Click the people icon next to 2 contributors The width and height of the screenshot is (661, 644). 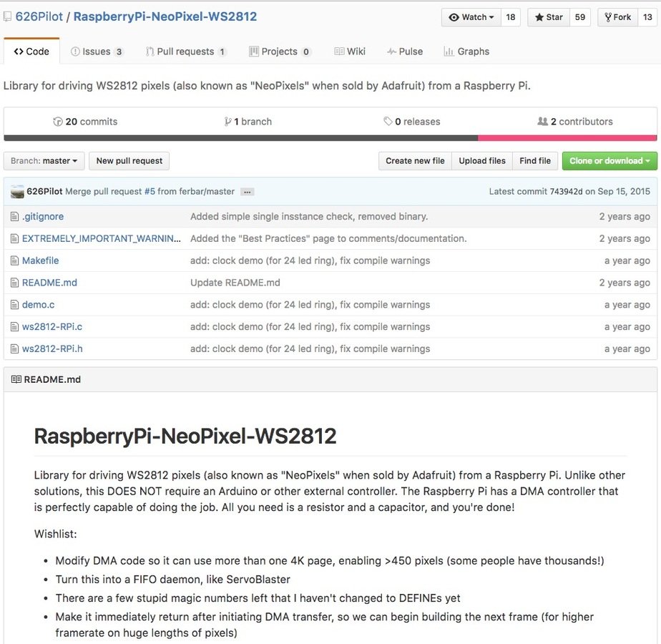pos(542,122)
